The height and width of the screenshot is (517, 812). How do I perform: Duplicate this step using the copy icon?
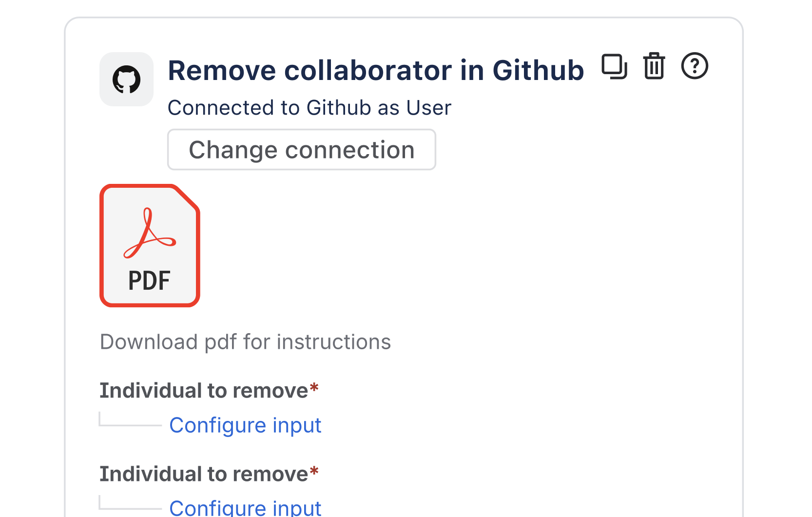(614, 66)
